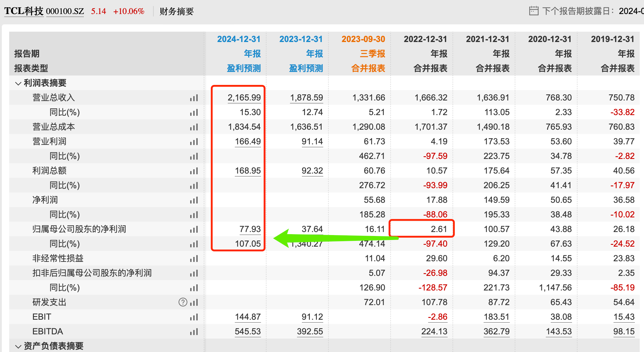644x352 pixels.
Task: Open chart icon for 同比(%) under 归属母公司股东的净利润
Action: pyautogui.click(x=194, y=244)
